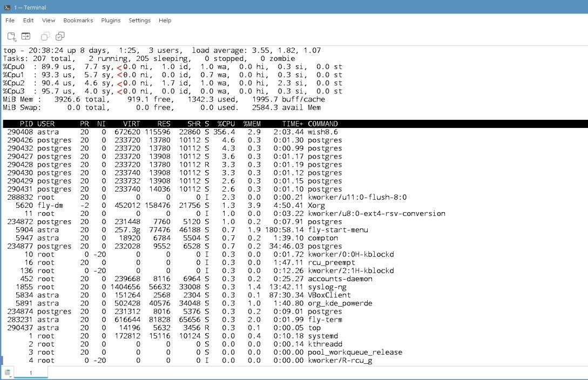Click the disabled copy icon in toolbar
This screenshot has width=588, height=380.
point(45,36)
